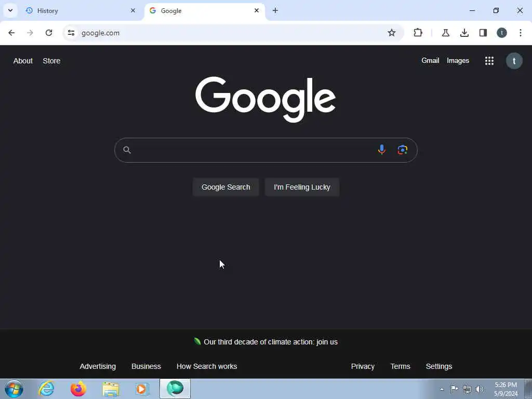Launch Internet Explorer from taskbar
This screenshot has width=532, height=399.
(46, 389)
